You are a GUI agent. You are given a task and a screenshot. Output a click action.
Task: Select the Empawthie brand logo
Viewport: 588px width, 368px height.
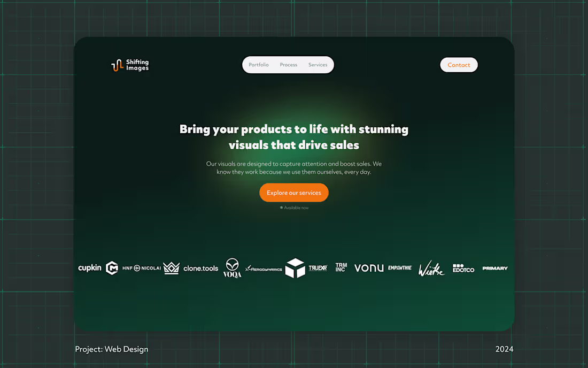click(x=400, y=267)
